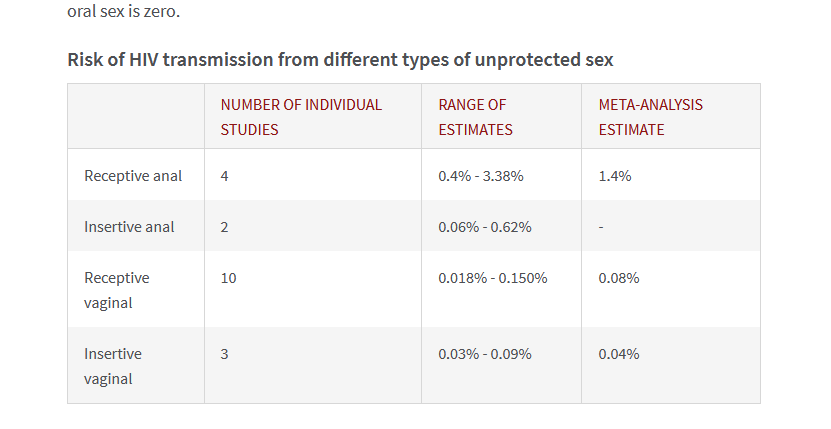Click the 'Insertive vaginal' row label
Screen dimensions: 831x429
pos(113,365)
